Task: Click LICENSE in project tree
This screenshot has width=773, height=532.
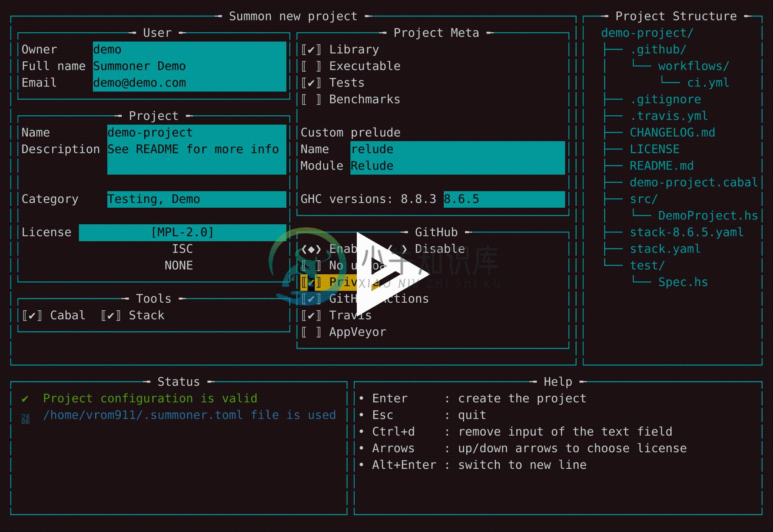Action: [655, 149]
